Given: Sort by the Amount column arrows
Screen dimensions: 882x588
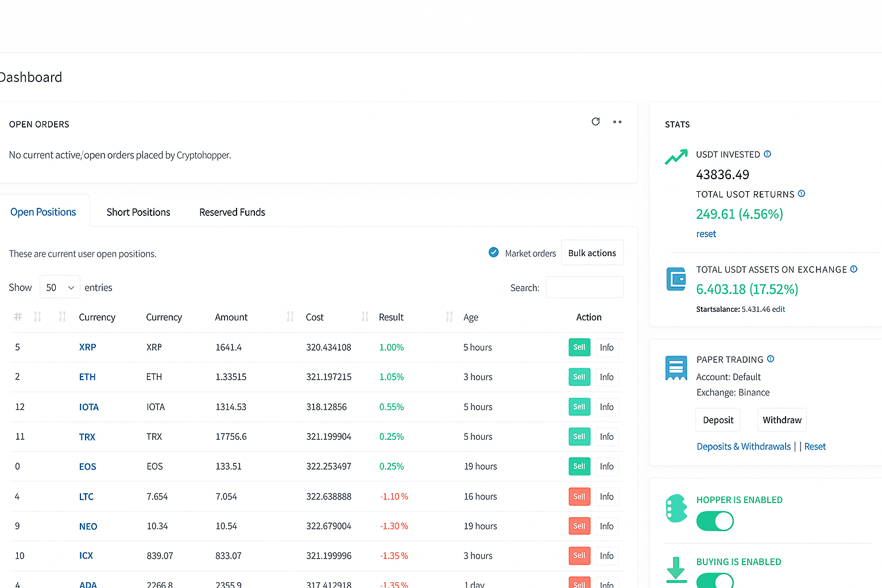Looking at the screenshot, I should pos(290,316).
